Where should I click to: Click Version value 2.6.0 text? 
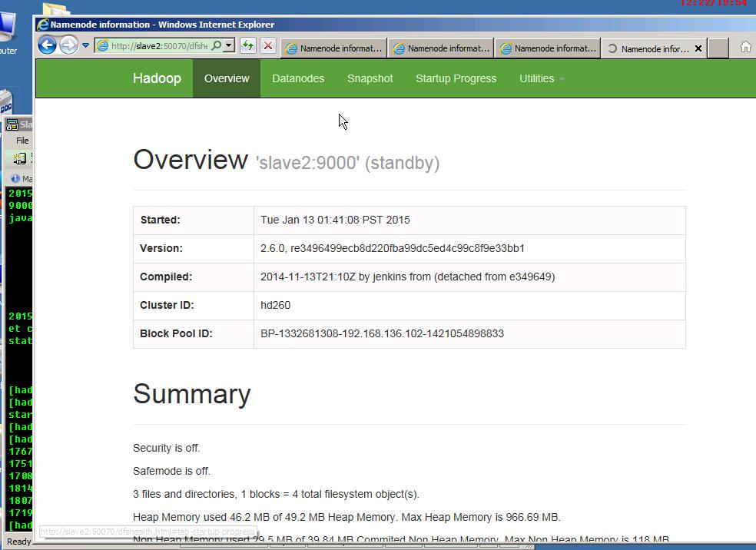click(393, 248)
